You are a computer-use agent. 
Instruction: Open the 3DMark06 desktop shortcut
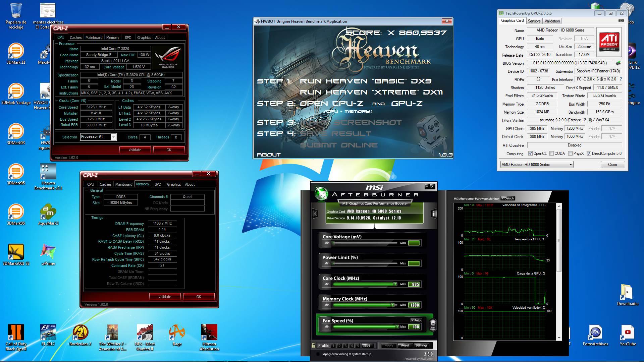point(16,214)
